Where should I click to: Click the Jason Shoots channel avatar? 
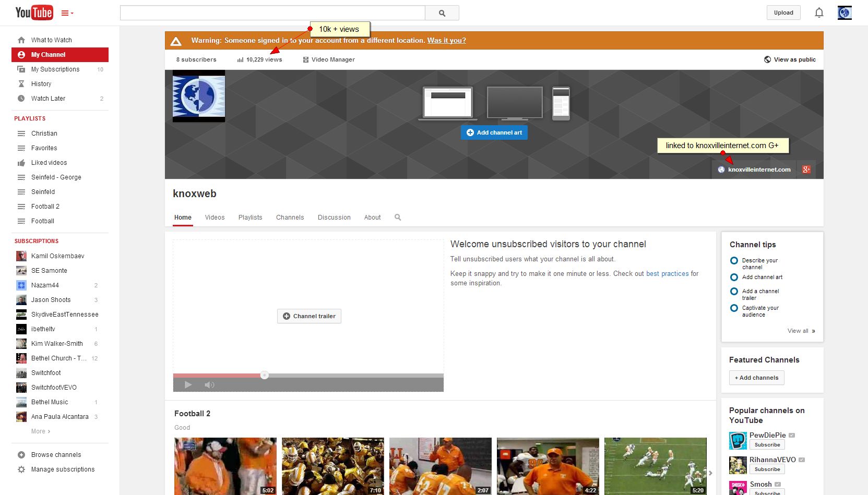21,300
